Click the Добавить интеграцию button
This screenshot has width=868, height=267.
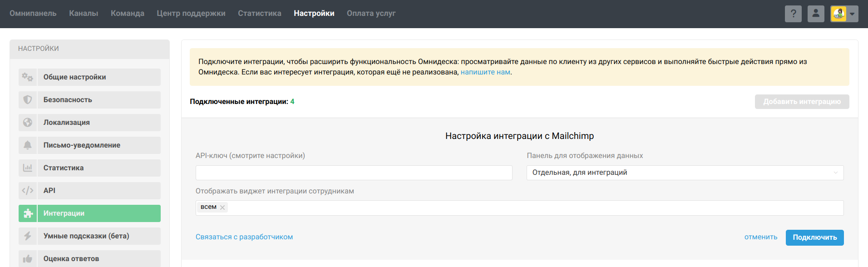click(x=802, y=102)
